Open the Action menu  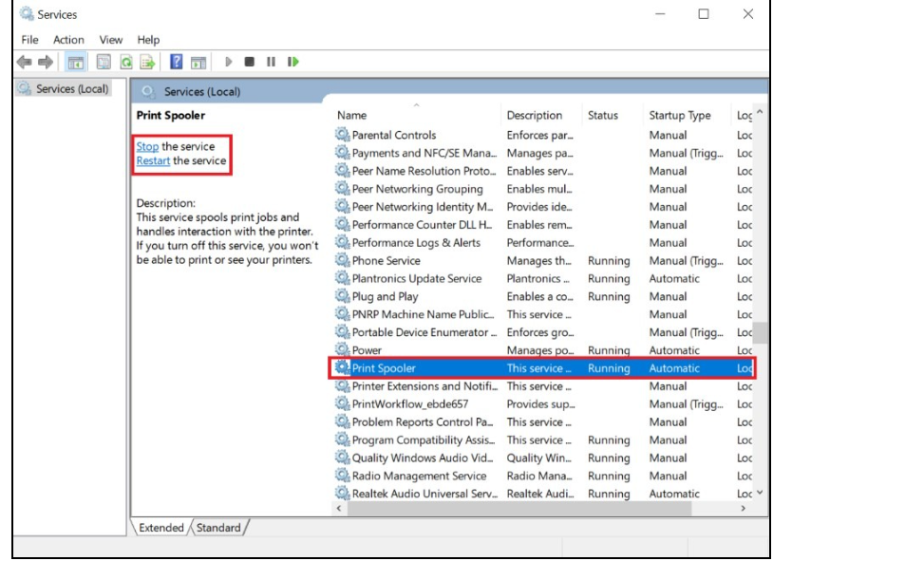[x=68, y=40]
